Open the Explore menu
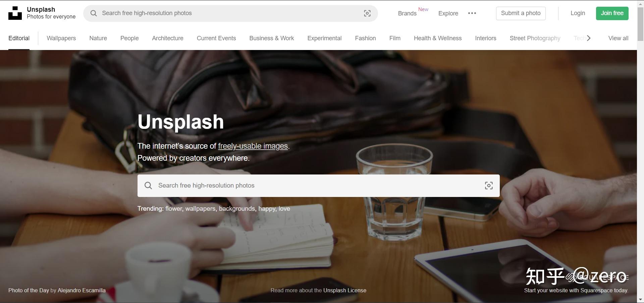This screenshot has width=644, height=303. 448,13
